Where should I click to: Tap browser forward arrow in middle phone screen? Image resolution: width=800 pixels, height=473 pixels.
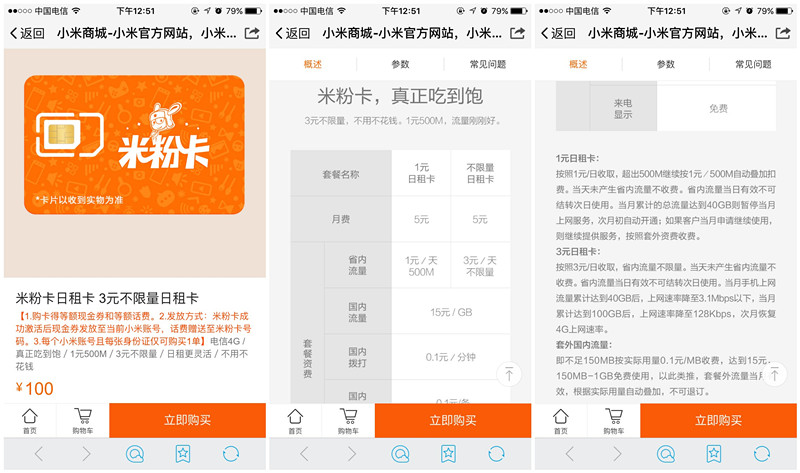(352, 454)
